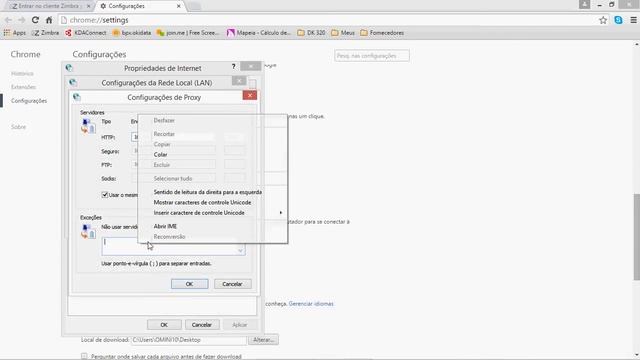This screenshot has width=640, height=360.
Task: Open the Meus bookmarks folder
Action: pyautogui.click(x=343, y=33)
